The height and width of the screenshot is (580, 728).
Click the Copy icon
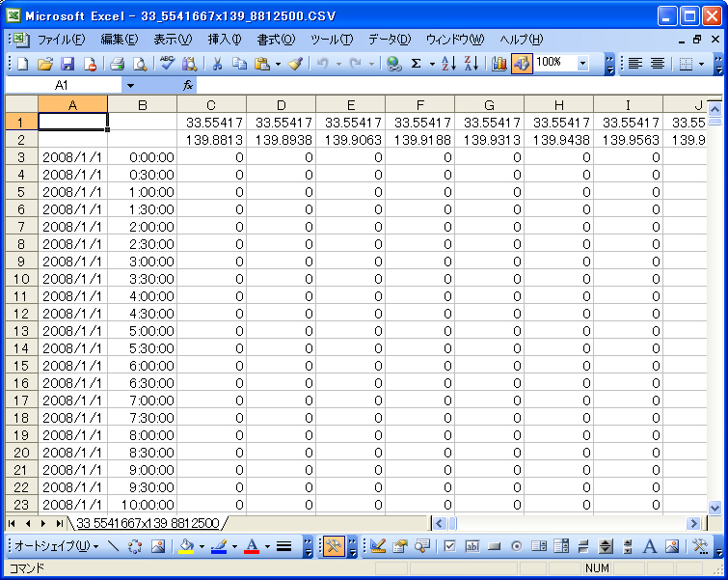[x=239, y=64]
